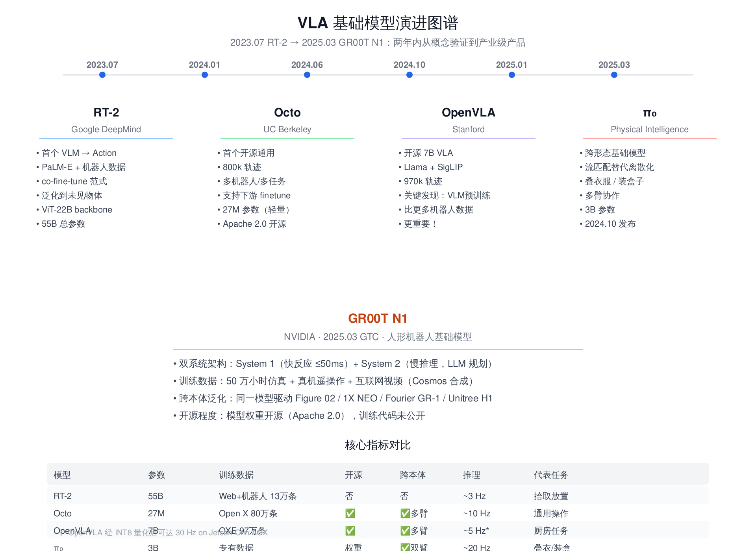
Task: Click the 'NVIDIA · 2025.03 GTC' subtitle line
Action: pyautogui.click(x=378, y=337)
